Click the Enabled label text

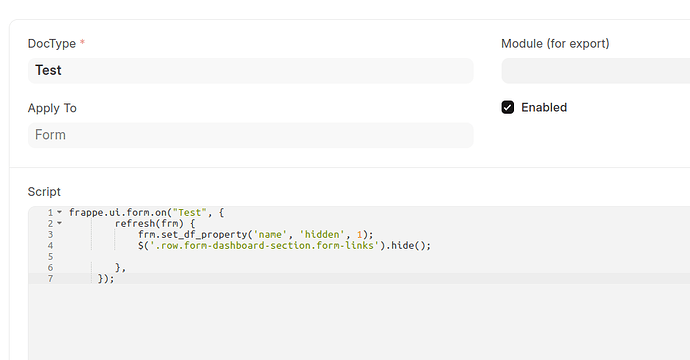[x=544, y=107]
